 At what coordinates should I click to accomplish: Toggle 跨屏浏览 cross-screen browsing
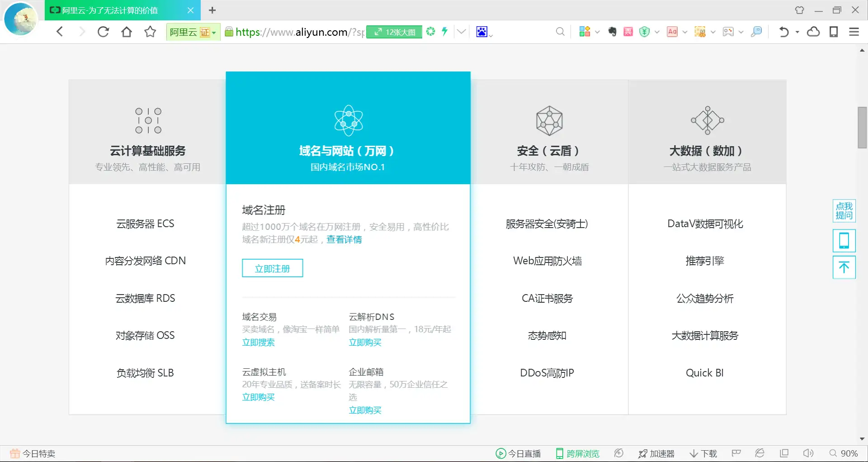[x=577, y=453]
